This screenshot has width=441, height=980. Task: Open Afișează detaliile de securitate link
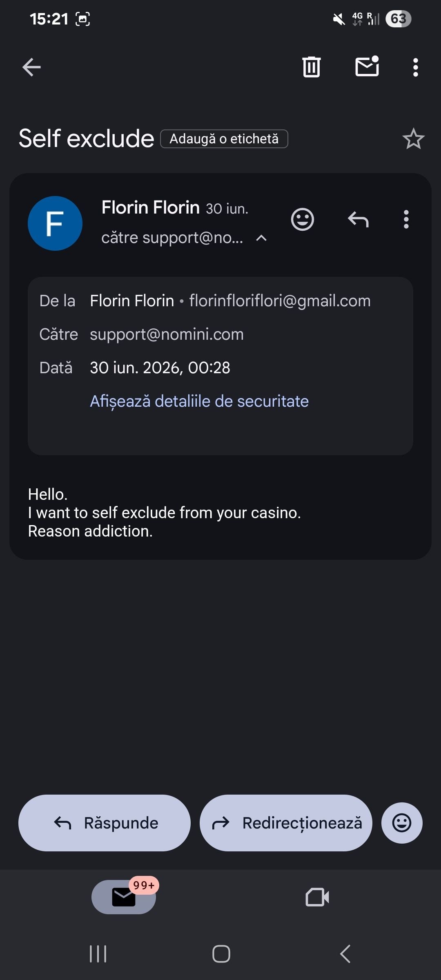click(199, 401)
